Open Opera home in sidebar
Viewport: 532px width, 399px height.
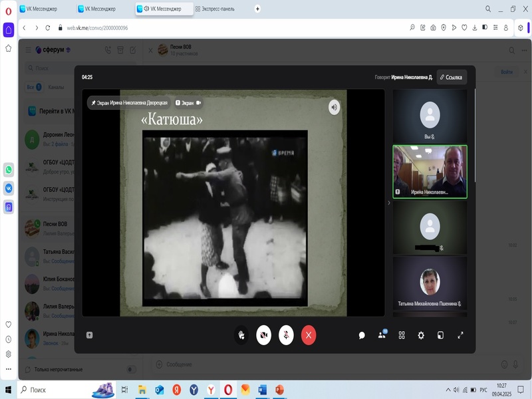point(9,30)
